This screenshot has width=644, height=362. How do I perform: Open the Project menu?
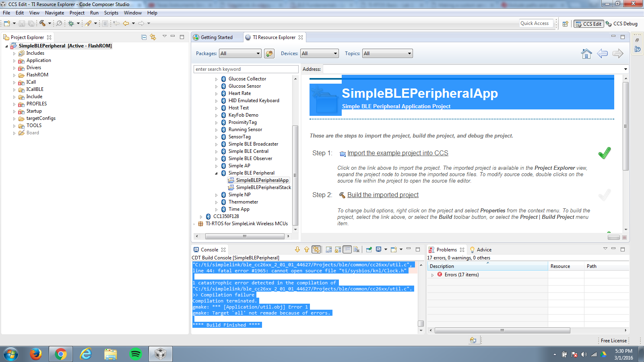(77, 13)
